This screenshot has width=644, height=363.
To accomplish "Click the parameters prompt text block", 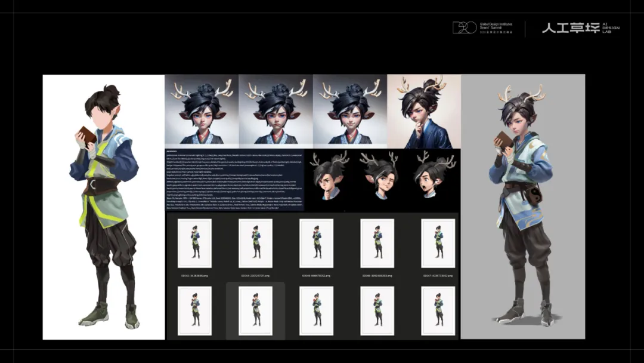I will pos(234,180).
